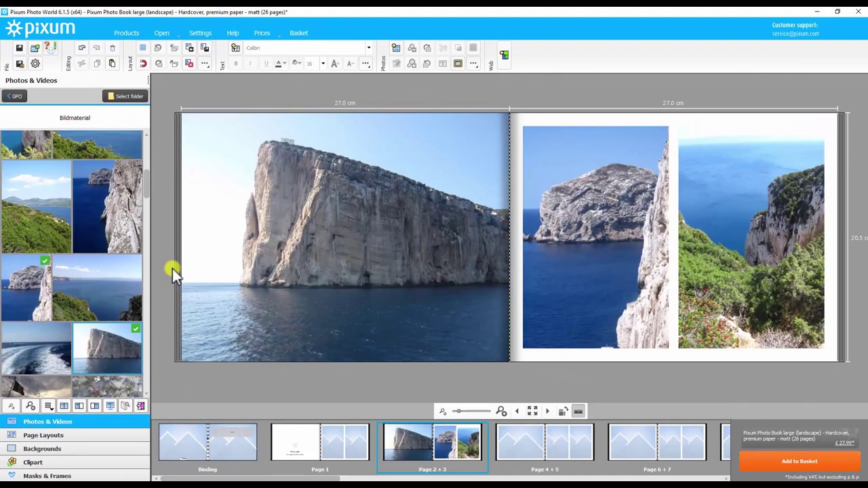Click the £27.99 price link
The height and width of the screenshot is (488, 868).
click(x=844, y=443)
